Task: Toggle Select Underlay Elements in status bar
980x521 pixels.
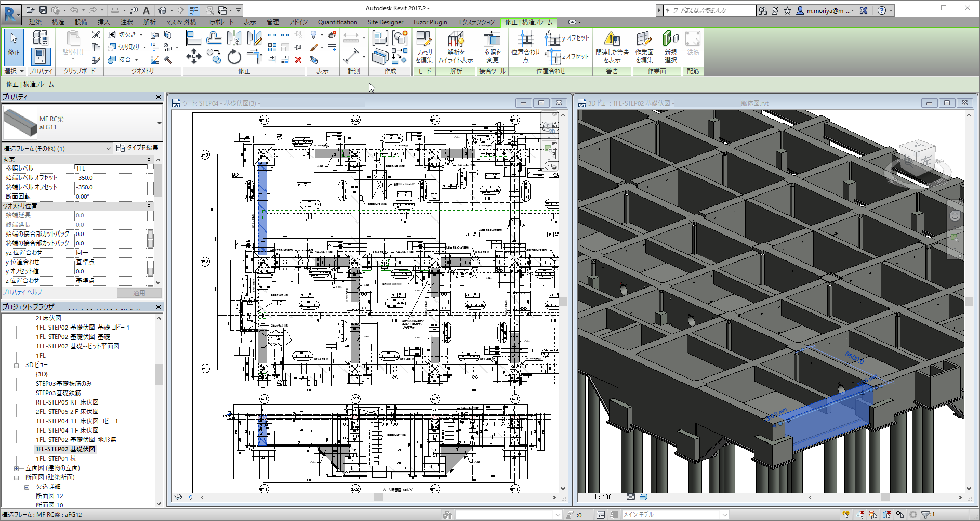Action: (859, 515)
